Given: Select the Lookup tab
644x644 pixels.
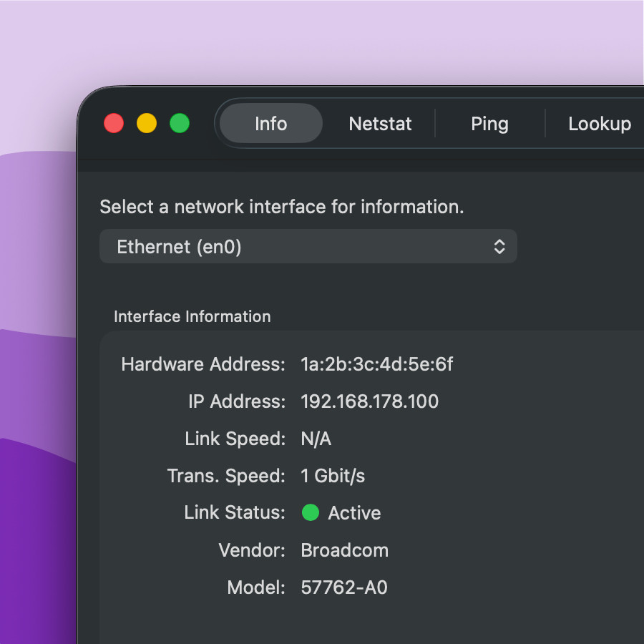Looking at the screenshot, I should coord(599,124).
